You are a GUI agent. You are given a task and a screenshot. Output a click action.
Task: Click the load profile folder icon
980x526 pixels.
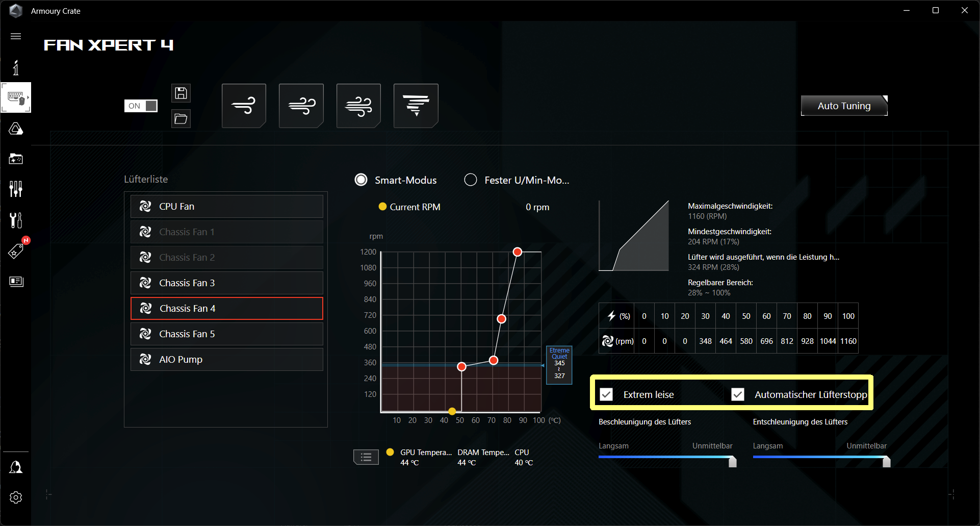(x=181, y=119)
